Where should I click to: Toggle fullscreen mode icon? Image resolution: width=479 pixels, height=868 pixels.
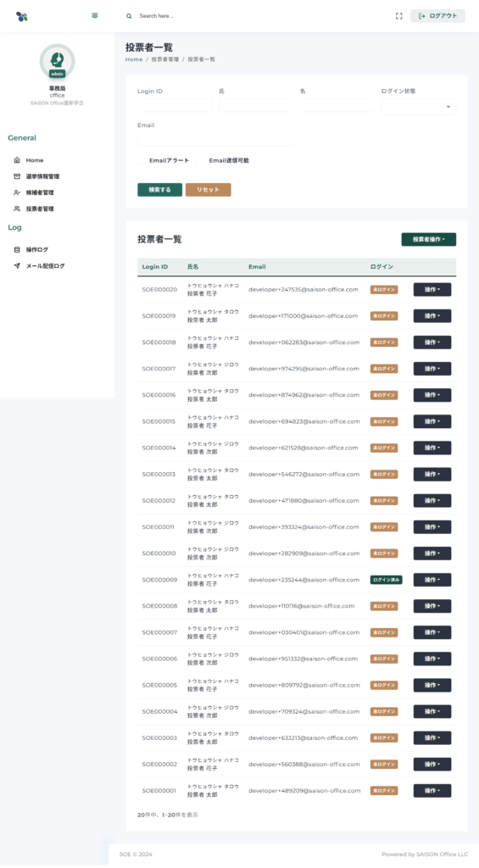pyautogui.click(x=398, y=16)
